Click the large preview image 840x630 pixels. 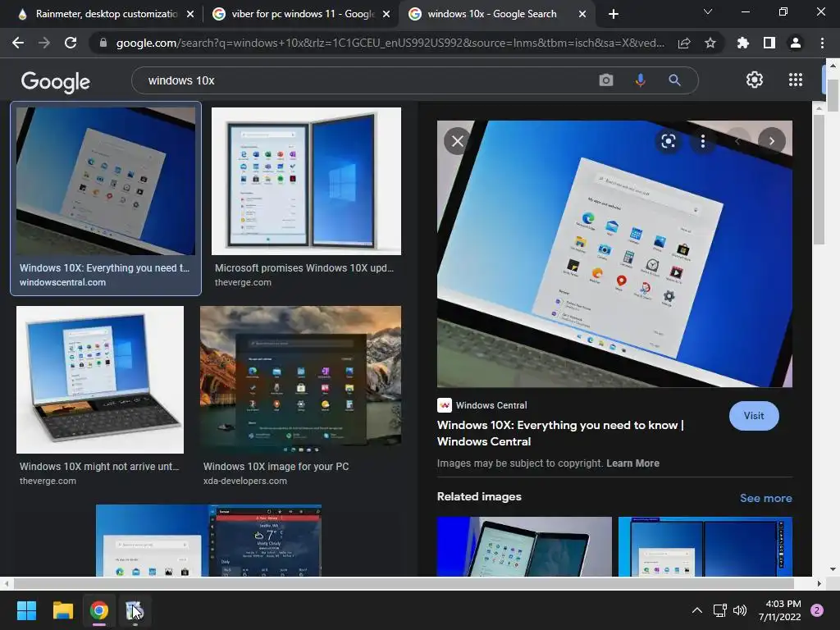614,254
